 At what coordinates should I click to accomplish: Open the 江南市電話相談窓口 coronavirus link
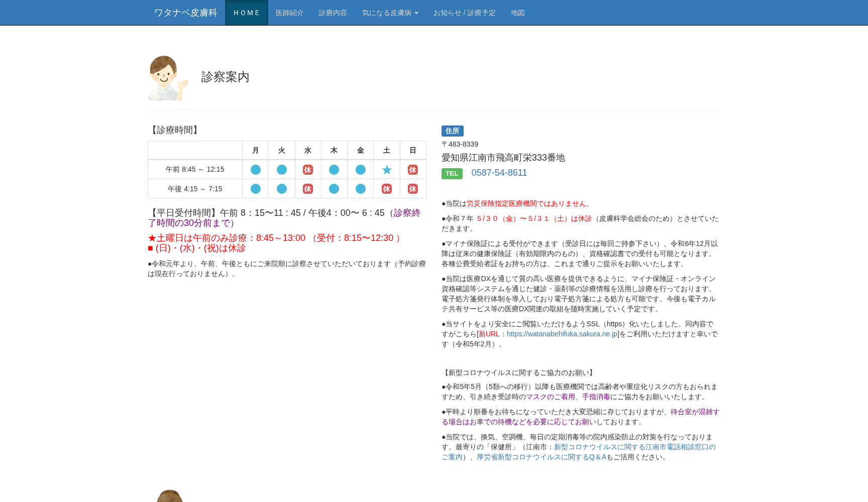pyautogui.click(x=634, y=447)
